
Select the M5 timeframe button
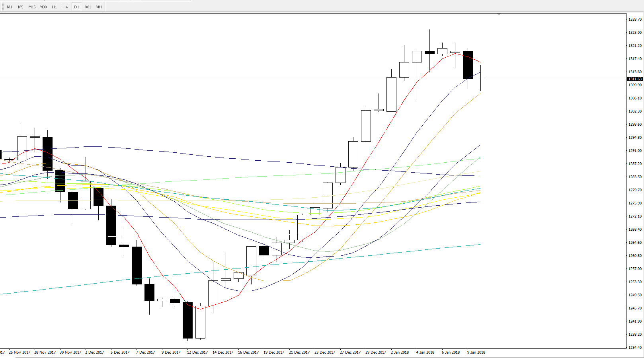[x=20, y=7]
